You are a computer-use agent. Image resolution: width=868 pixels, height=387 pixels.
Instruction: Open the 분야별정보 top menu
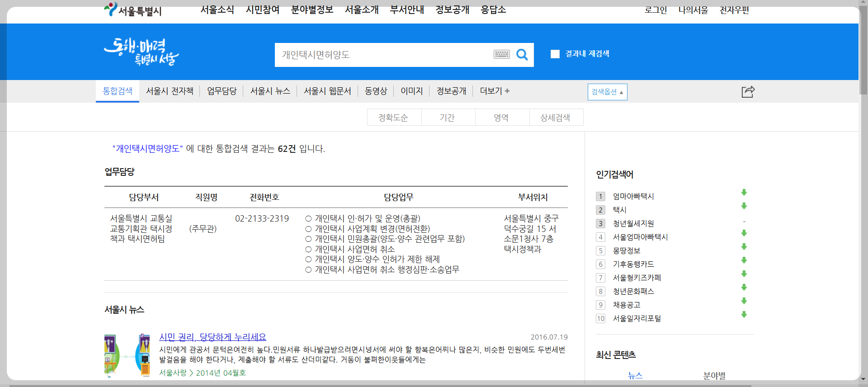click(x=312, y=9)
